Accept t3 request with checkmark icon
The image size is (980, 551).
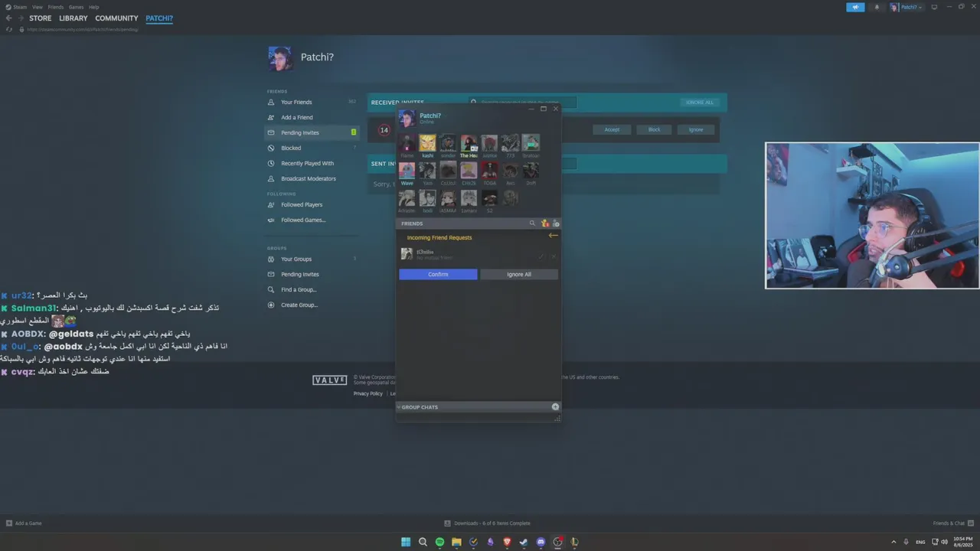tap(541, 256)
